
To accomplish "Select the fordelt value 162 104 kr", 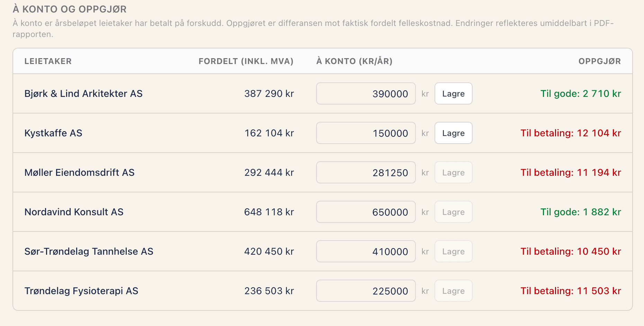I will tap(269, 133).
